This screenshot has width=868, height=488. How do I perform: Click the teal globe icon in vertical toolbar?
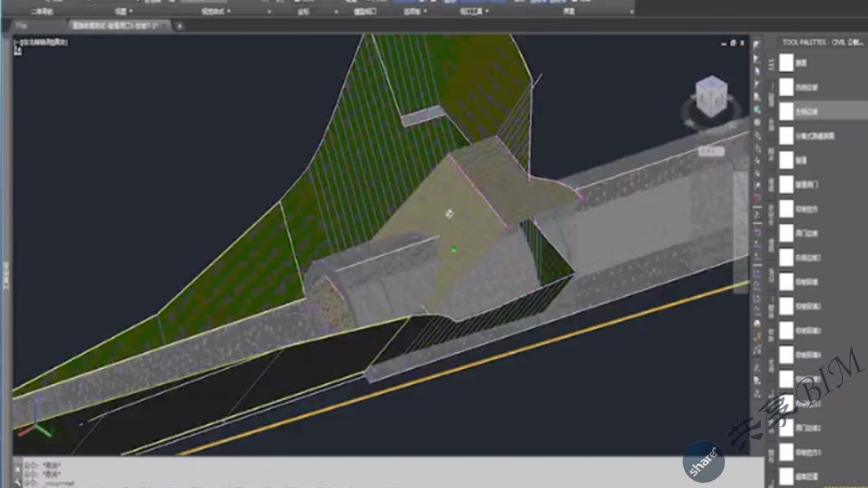(757, 109)
